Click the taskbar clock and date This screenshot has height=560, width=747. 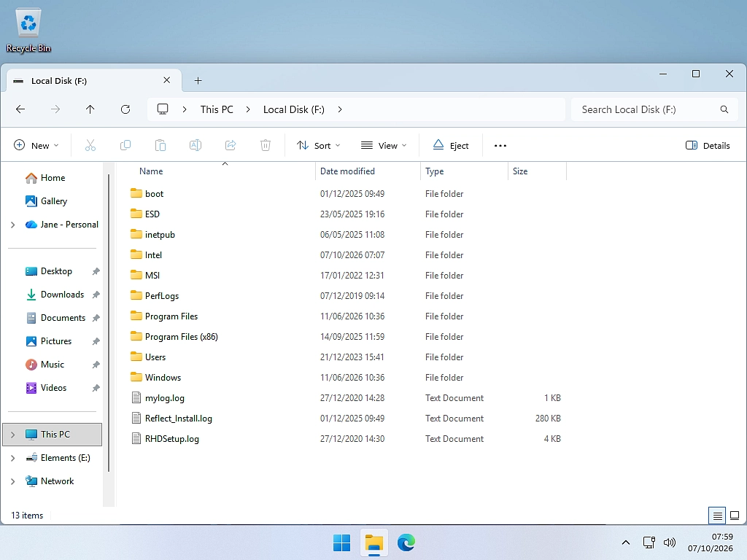point(711,542)
